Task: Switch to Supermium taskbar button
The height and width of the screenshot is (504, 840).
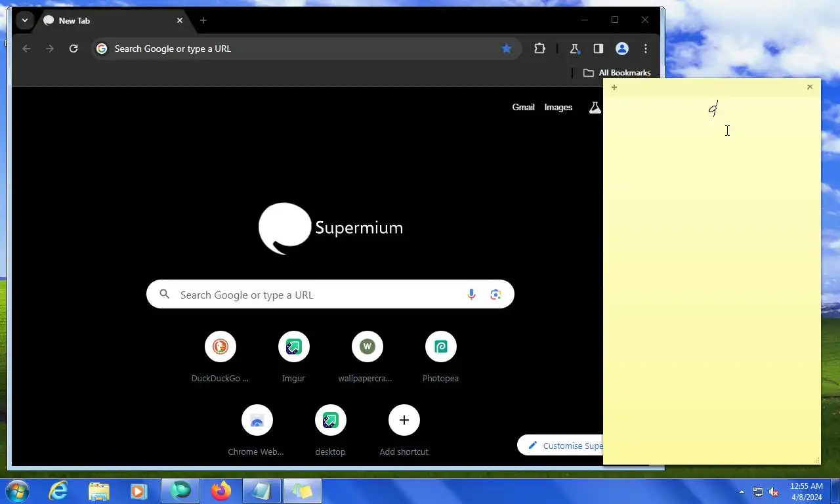Action: tap(180, 491)
